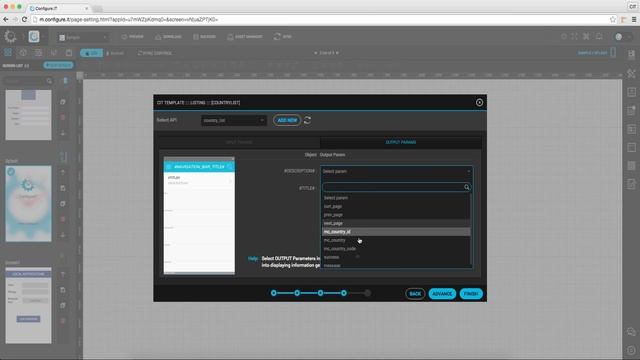Choose curr_page from the param list
The height and width of the screenshot is (360, 640).
click(396, 207)
